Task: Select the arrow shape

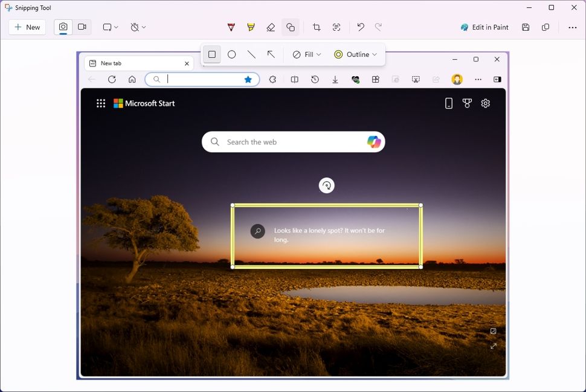Action: tap(271, 54)
